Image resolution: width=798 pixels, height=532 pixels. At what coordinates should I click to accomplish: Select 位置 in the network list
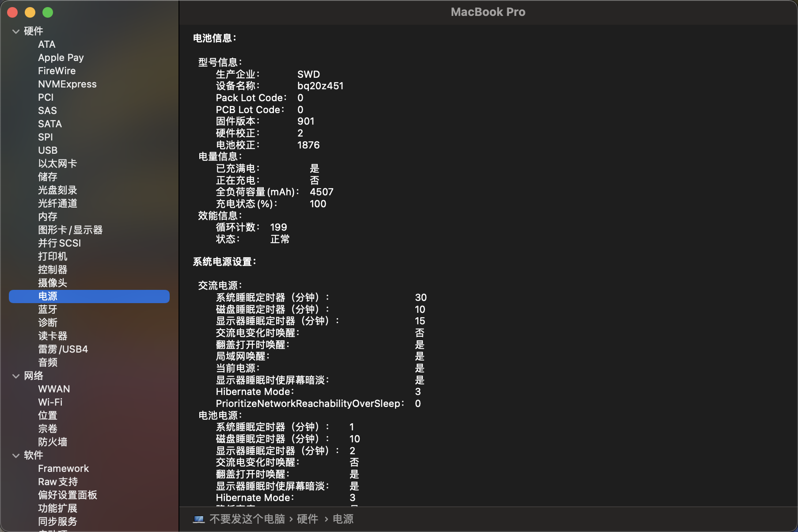click(48, 416)
